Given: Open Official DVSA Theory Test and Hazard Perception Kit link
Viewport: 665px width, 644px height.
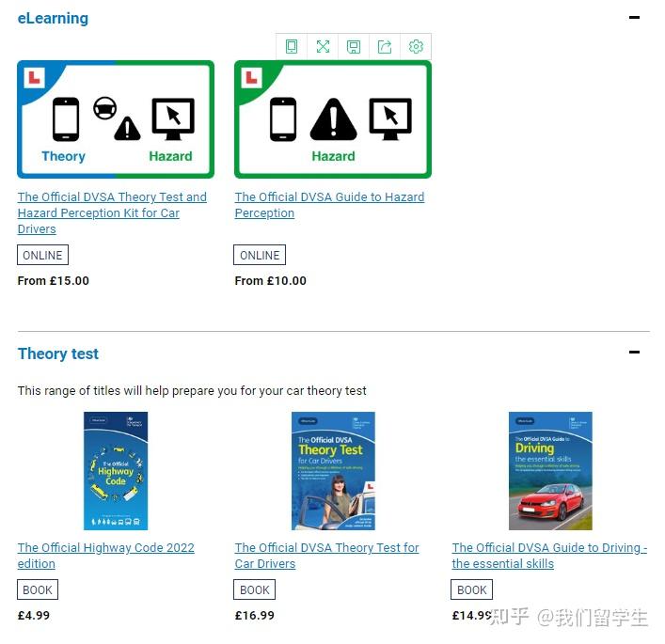Looking at the screenshot, I should point(112,212).
